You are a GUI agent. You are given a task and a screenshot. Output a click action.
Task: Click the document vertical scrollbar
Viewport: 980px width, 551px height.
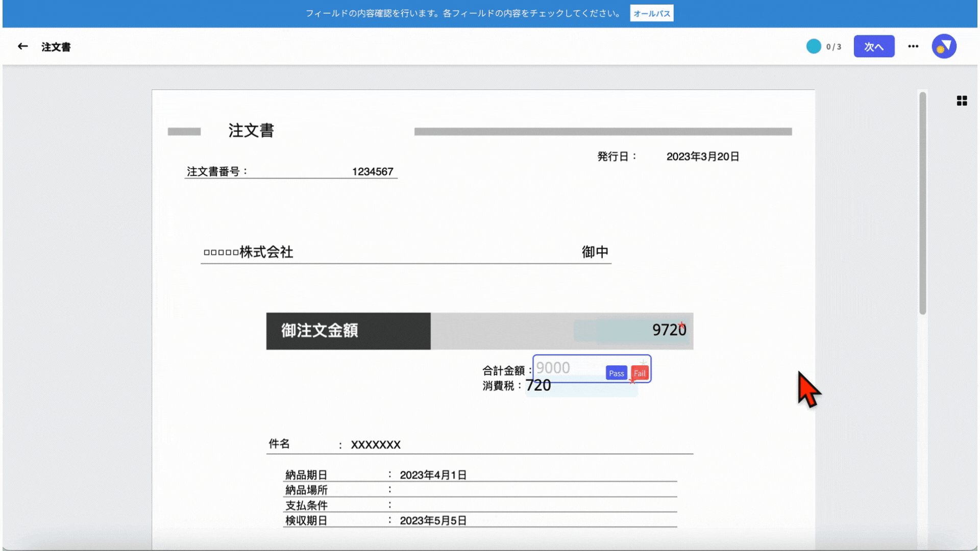[922, 203]
